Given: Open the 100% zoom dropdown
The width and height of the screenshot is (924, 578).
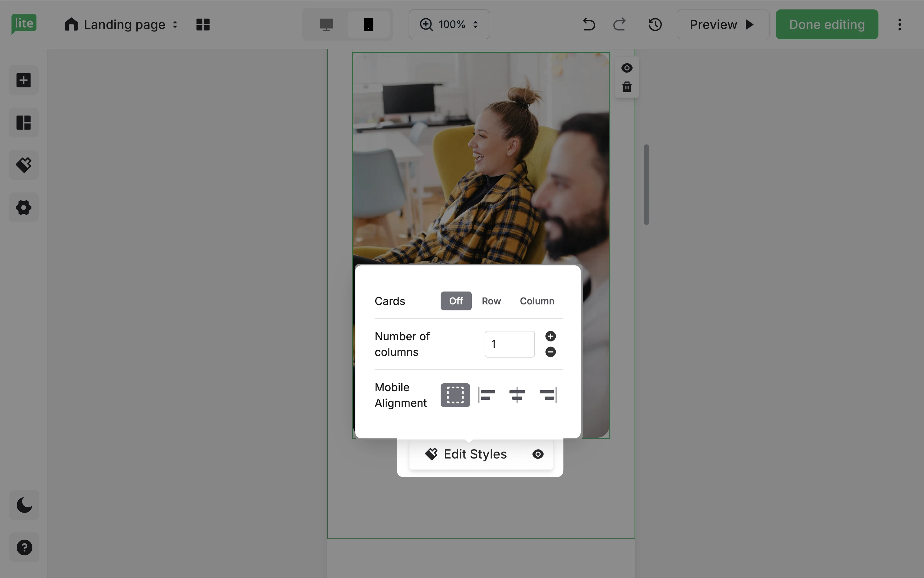Looking at the screenshot, I should point(449,25).
